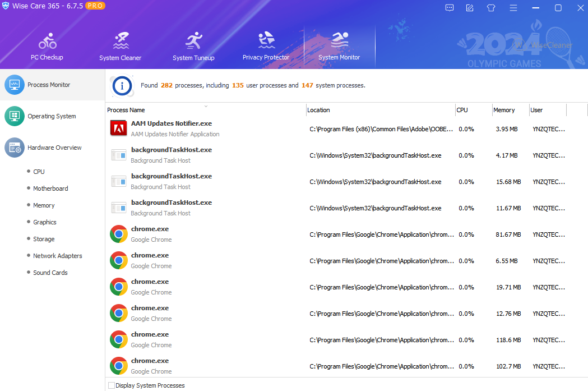This screenshot has height=391, width=588.
Task: Select the Operating System tab
Action: (x=53, y=116)
